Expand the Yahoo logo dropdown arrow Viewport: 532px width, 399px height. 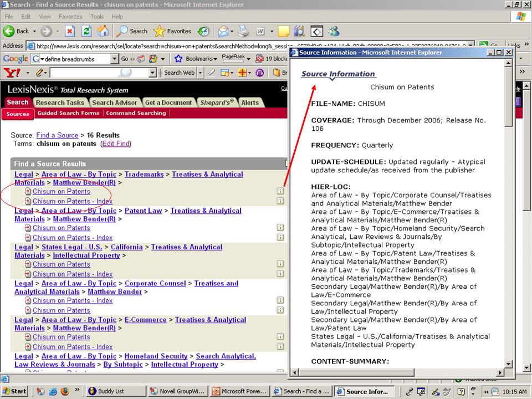28,73
